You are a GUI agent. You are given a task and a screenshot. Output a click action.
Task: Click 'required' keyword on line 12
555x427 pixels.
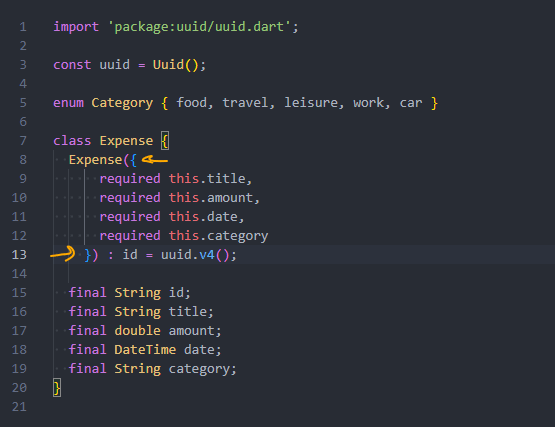pyautogui.click(x=130, y=236)
